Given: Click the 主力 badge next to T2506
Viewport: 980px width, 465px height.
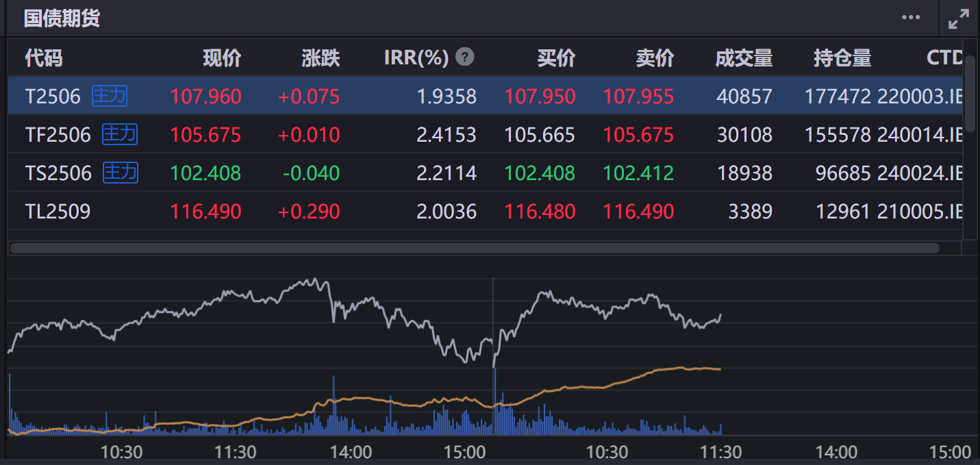Looking at the screenshot, I should [x=111, y=96].
